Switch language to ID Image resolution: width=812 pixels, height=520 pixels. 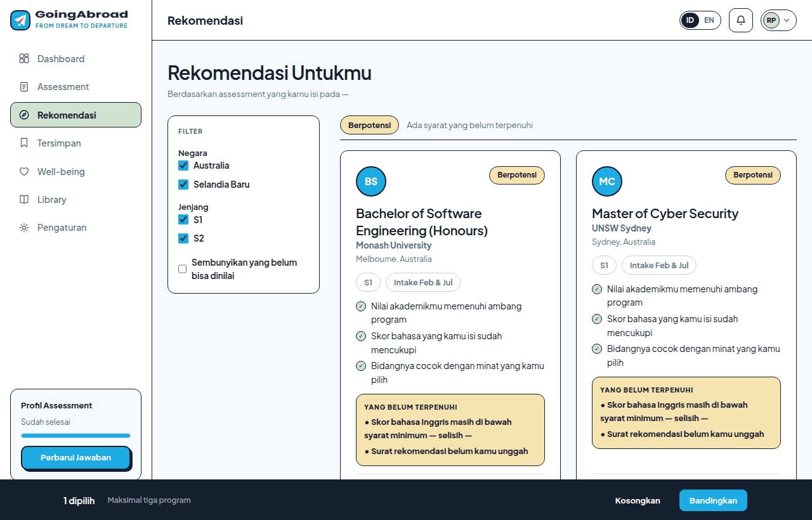click(690, 20)
